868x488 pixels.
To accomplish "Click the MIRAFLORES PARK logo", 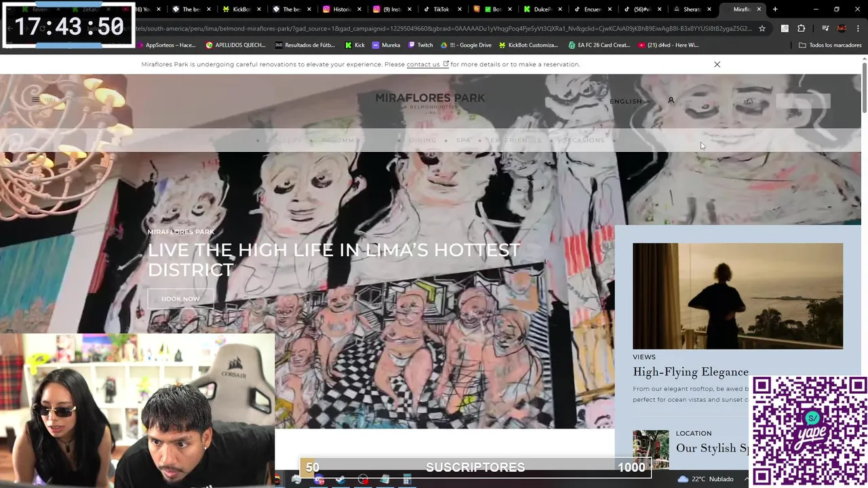I will click(430, 102).
